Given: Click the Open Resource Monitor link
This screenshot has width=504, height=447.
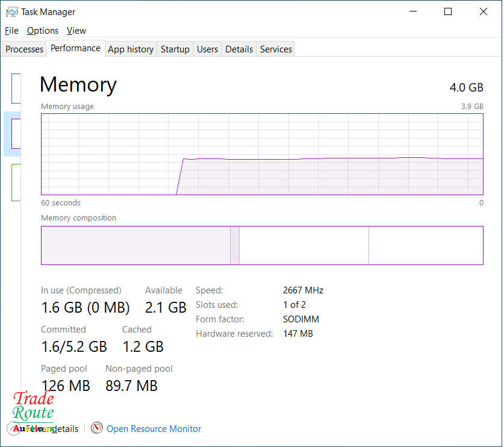Looking at the screenshot, I should click(x=154, y=429).
